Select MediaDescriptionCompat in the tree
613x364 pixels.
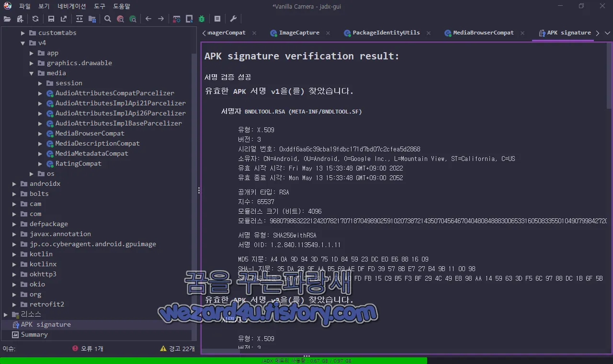tap(97, 144)
